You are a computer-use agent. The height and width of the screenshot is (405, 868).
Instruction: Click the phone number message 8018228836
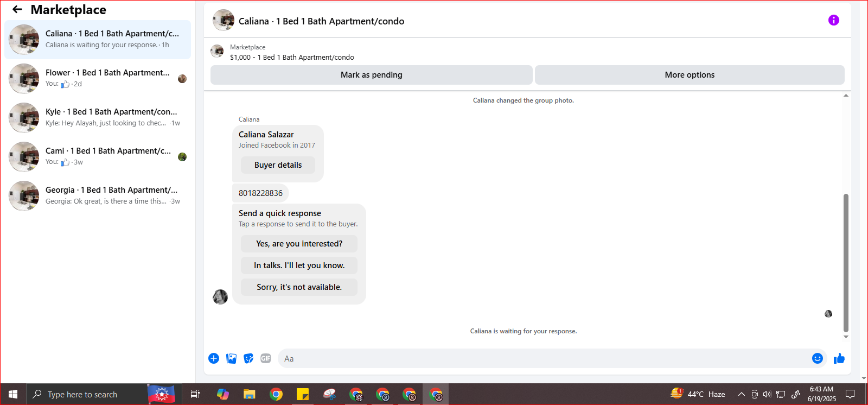(260, 193)
